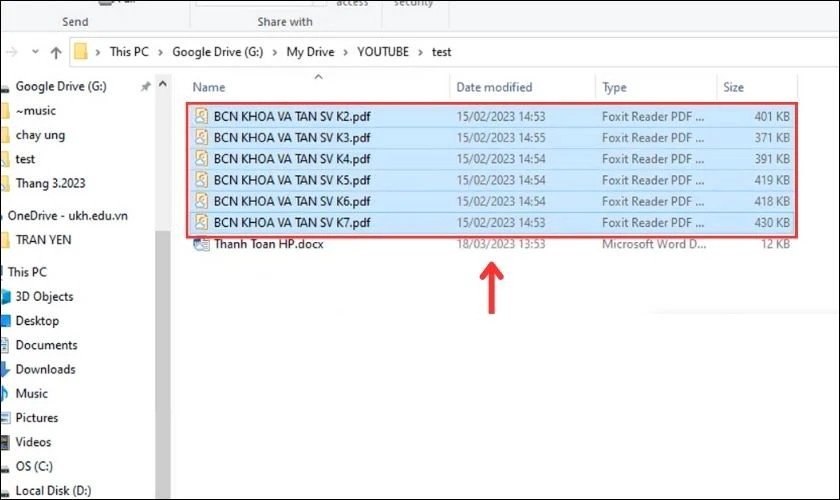Select file name BCN KHOA VA TAN SV K3.pdf
This screenshot has width=840, height=500.
pos(292,138)
